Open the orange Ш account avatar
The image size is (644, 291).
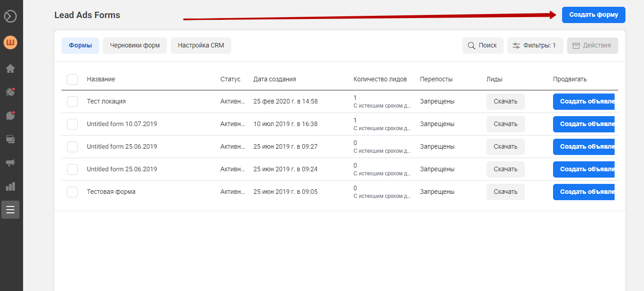coord(10,43)
